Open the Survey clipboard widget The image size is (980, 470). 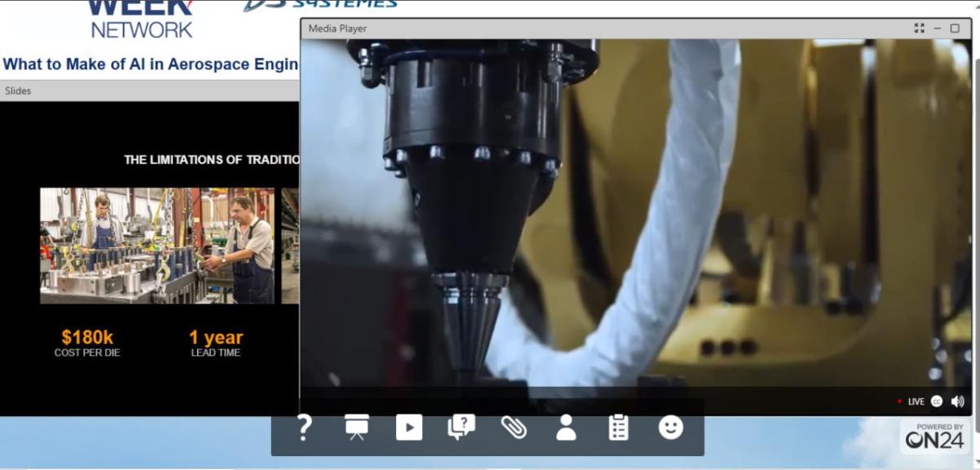tap(619, 428)
